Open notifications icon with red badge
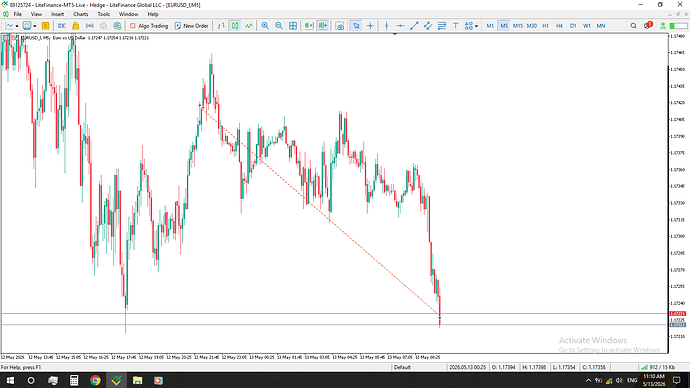This screenshot has width=690, height=388. tap(648, 26)
